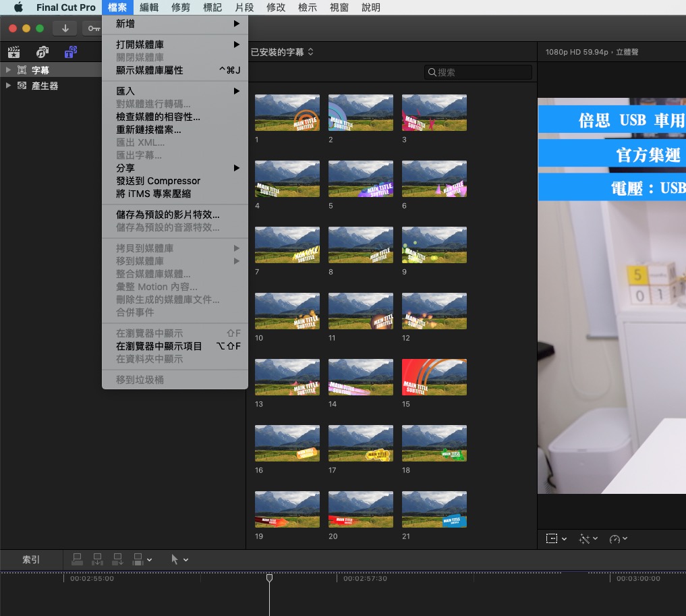This screenshot has width=686, height=616.
Task: Expand the 產生器 tree item
Action: click(x=8, y=86)
